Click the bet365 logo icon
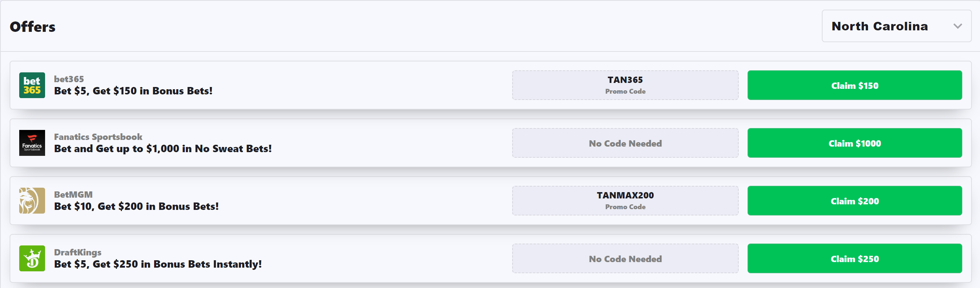 [x=32, y=86]
